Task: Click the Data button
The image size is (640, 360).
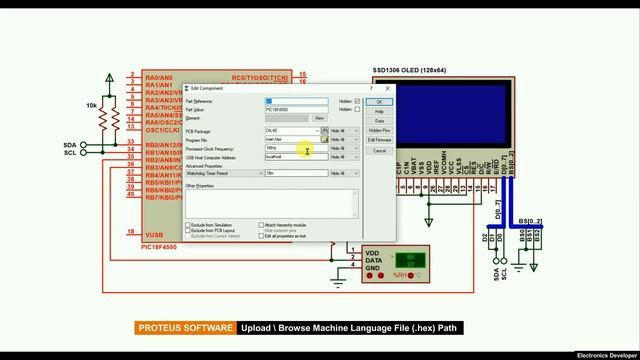Action: pyautogui.click(x=379, y=121)
